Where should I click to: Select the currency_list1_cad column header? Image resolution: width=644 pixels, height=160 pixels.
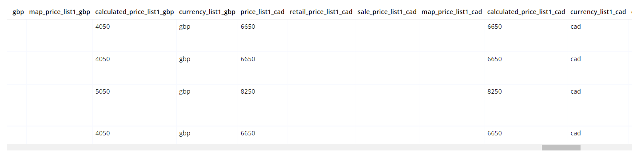tap(598, 12)
